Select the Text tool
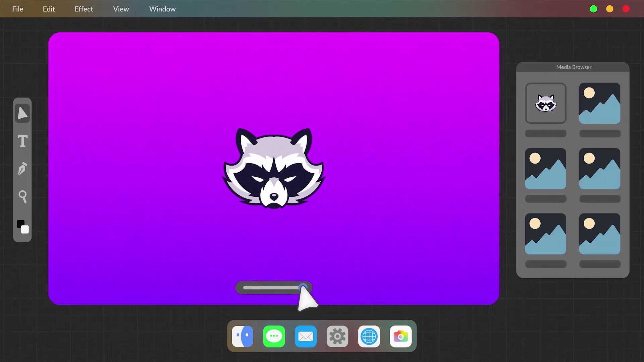Viewport: 644px width, 362px height. tap(22, 141)
